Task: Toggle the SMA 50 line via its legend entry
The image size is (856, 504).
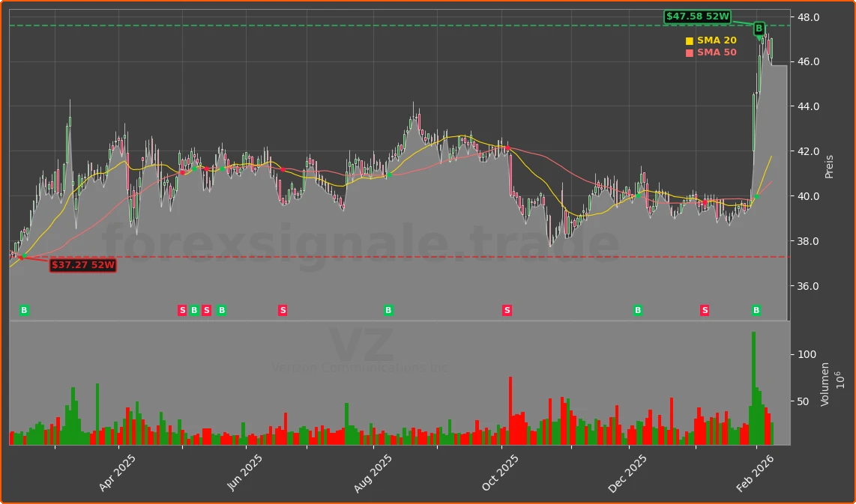Action: (x=715, y=52)
